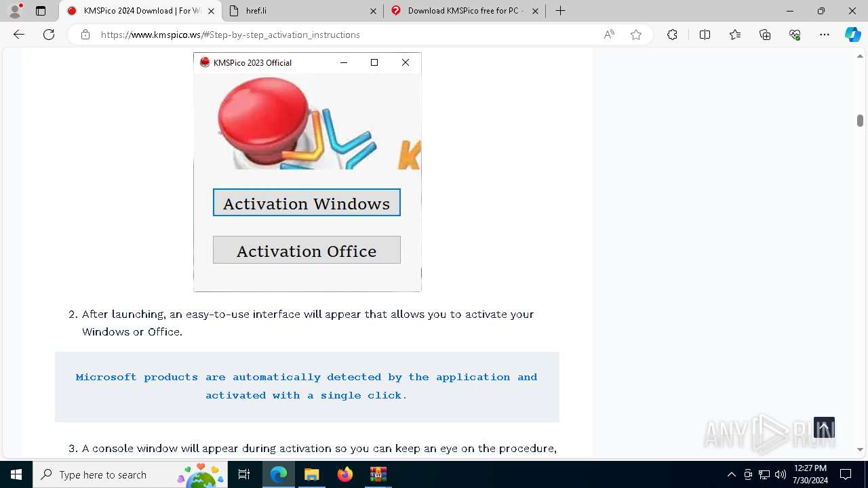The height and width of the screenshot is (488, 868).
Task: Show hidden system tray icons
Action: point(731,474)
